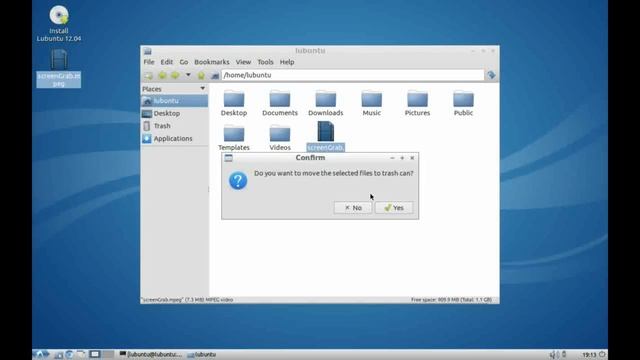This screenshot has height=360, width=640.
Task: Select the Downloads folder icon
Action: pyautogui.click(x=326, y=99)
